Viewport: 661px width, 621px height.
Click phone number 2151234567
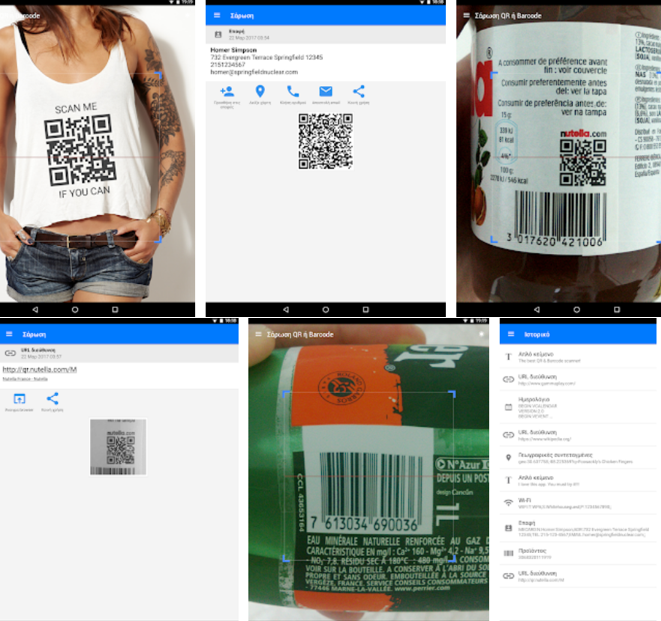pyautogui.click(x=228, y=65)
